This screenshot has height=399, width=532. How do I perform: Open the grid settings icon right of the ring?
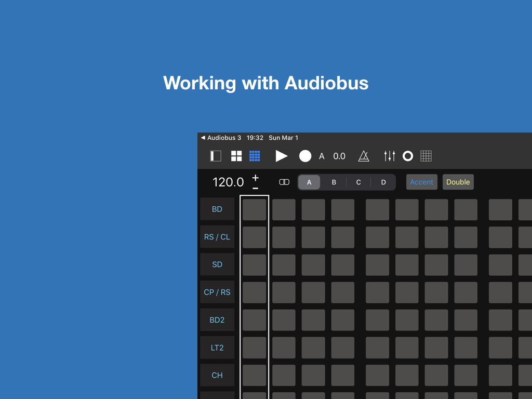click(x=426, y=156)
